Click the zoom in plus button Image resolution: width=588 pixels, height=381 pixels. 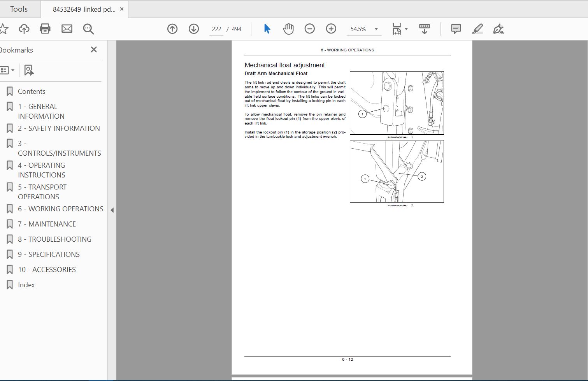[331, 29]
